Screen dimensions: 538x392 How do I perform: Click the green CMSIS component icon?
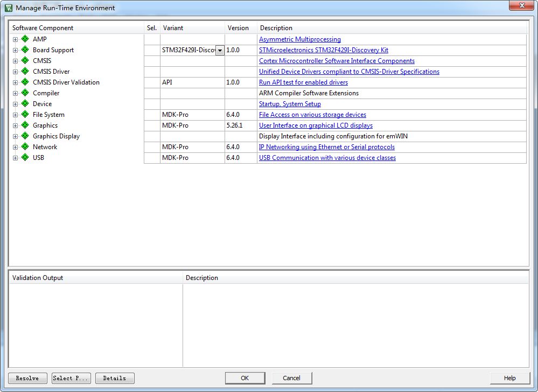coord(25,60)
